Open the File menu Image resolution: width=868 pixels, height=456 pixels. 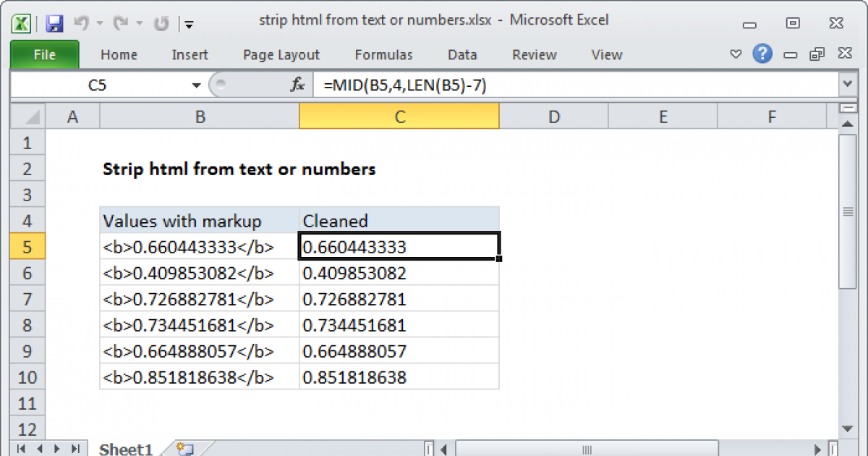(x=44, y=54)
